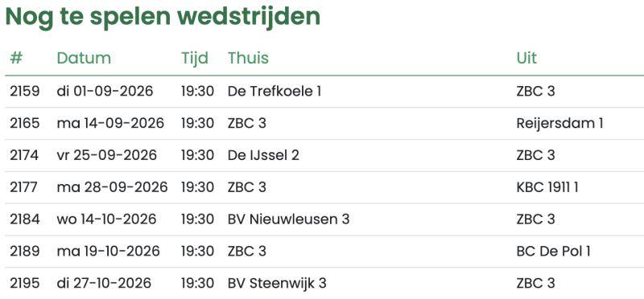Click the date wo 14-10-2026
Image resolution: width=644 pixels, height=299 pixels.
(x=106, y=219)
